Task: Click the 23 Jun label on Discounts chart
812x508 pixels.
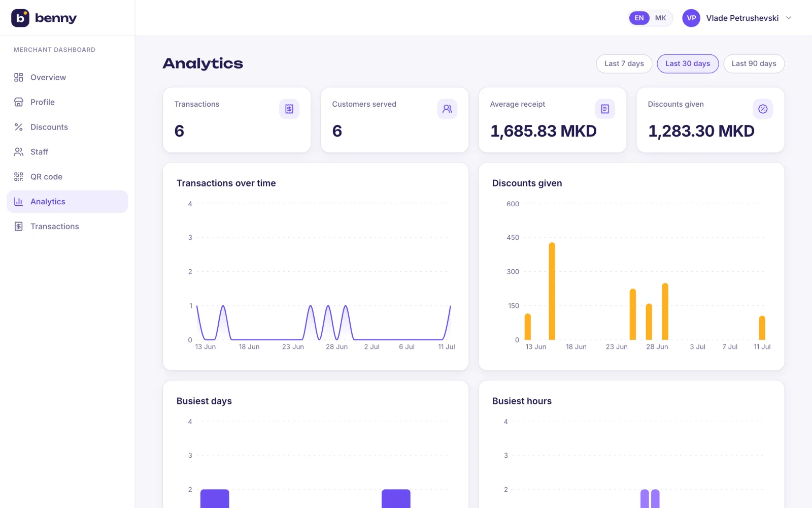Action: click(617, 347)
